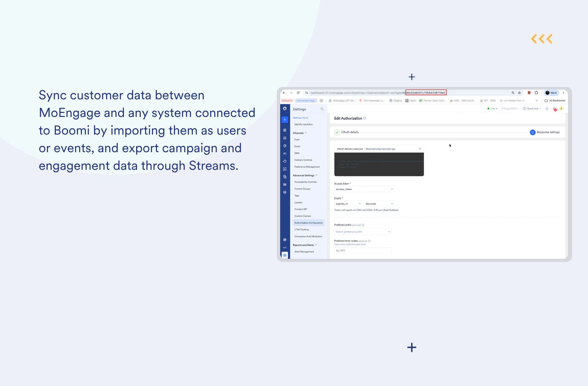Open Identity resolution settings
Screen dimensions: 588x386
(x=304, y=124)
